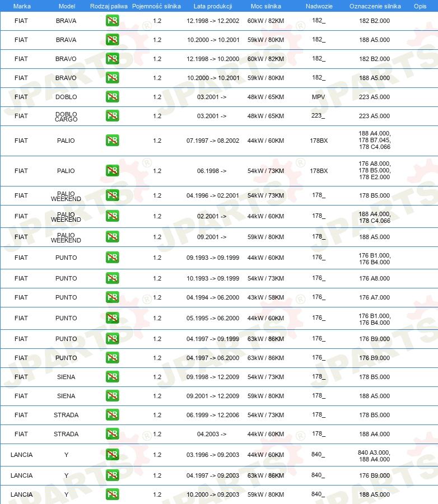Click the 'Pojemność silnika' column header
The width and height of the screenshot is (438, 504).
tap(156, 6)
